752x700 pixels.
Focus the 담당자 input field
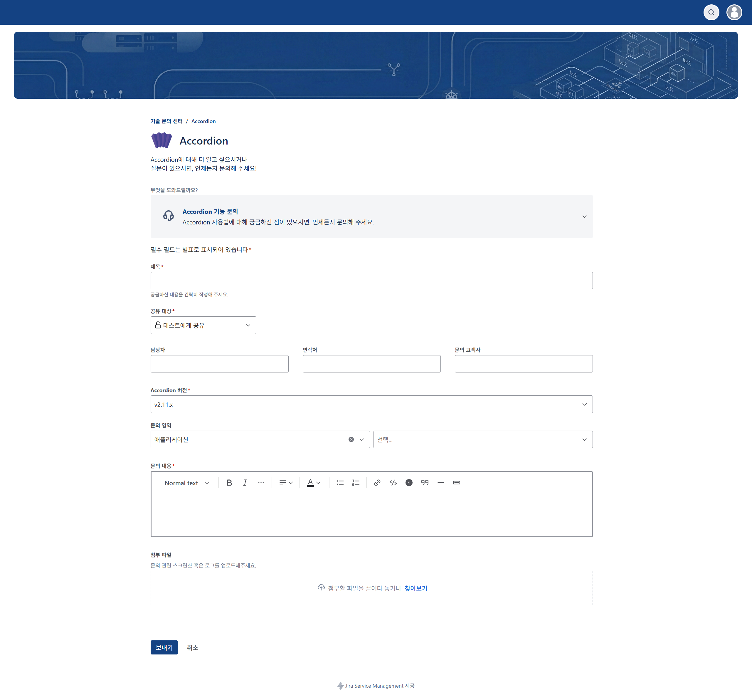(x=219, y=364)
